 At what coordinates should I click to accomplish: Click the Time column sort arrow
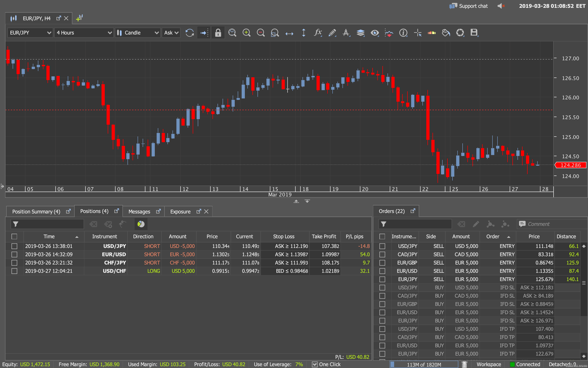pos(77,237)
